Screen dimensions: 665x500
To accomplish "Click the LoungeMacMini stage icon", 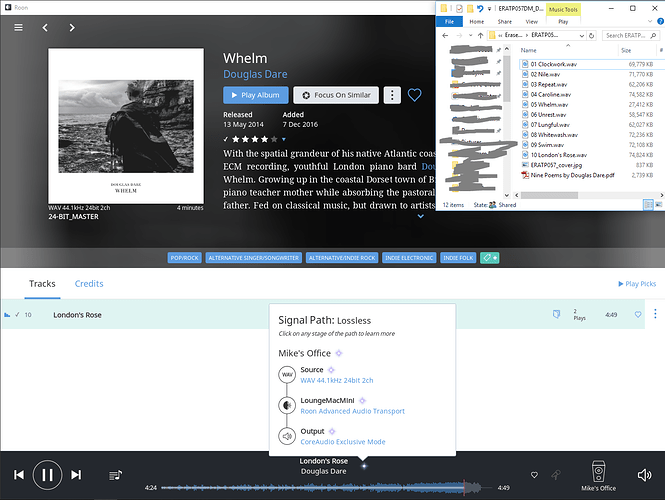I will [x=287, y=405].
